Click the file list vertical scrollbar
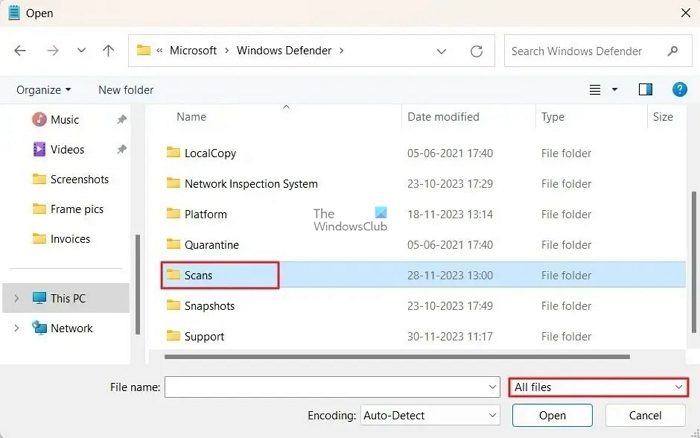The image size is (700, 438). (693, 263)
